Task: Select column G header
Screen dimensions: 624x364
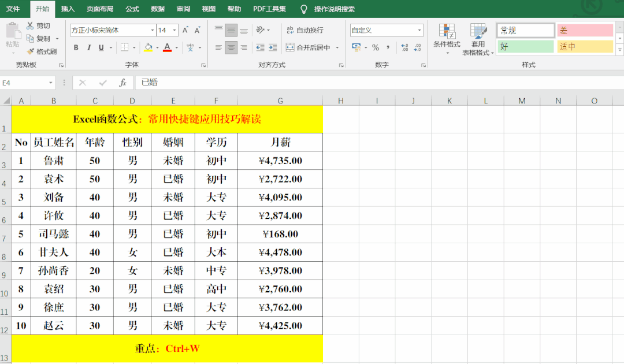Action: click(280, 101)
